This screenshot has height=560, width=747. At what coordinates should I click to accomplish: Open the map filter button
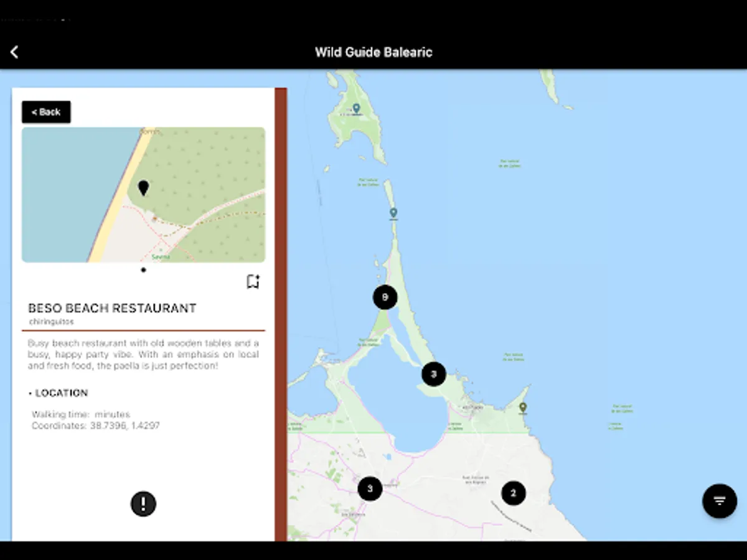[x=720, y=501]
